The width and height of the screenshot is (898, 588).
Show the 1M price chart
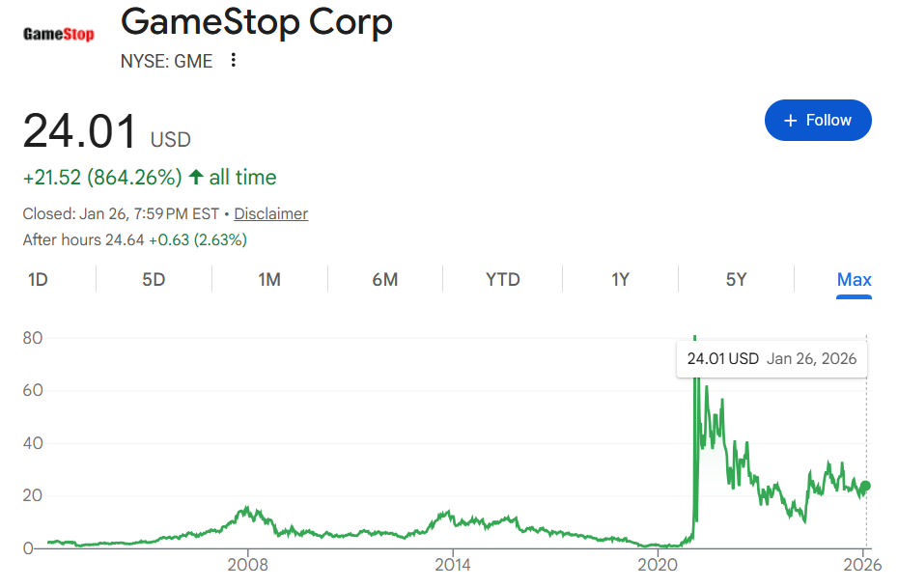[269, 280]
